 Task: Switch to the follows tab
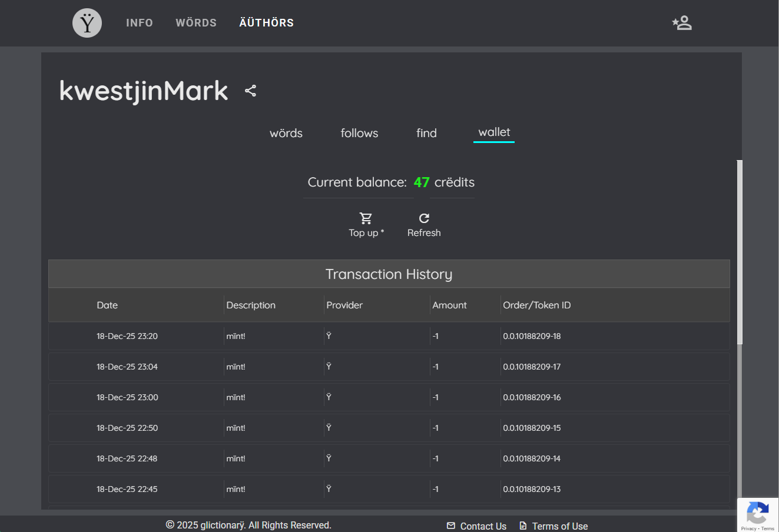click(x=359, y=133)
